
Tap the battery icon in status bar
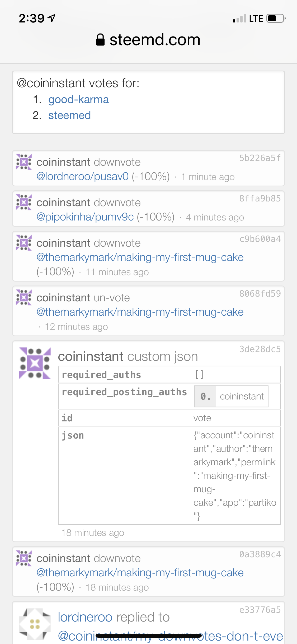[276, 19]
